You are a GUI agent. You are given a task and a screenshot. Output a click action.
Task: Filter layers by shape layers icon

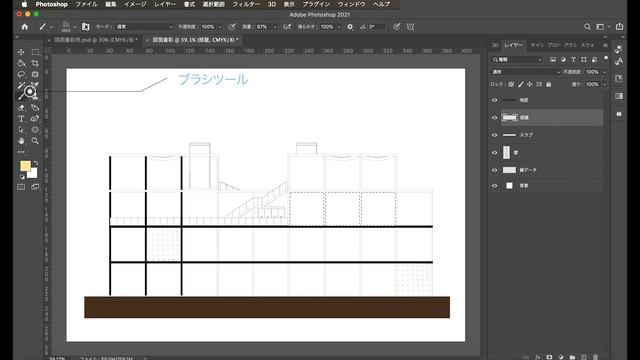click(x=584, y=60)
